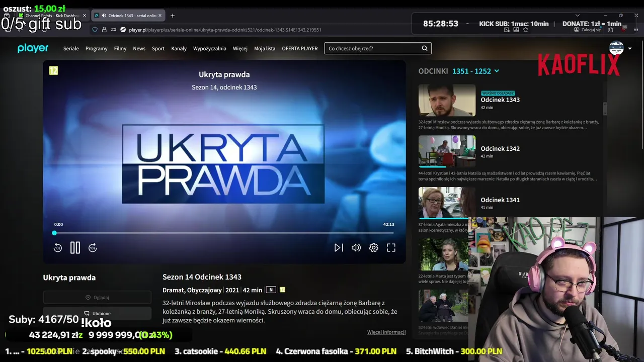Click the video progress bar
The width and height of the screenshot is (644, 362).
coord(224,233)
